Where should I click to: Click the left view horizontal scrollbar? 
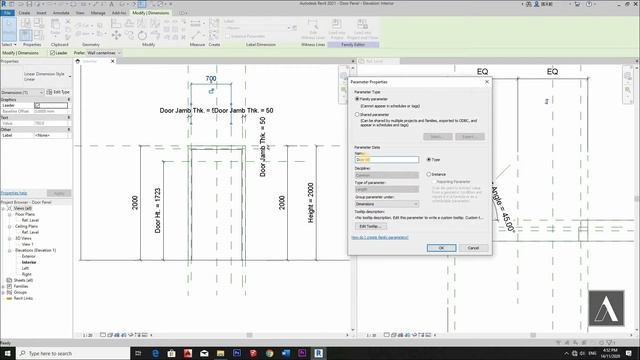coord(249,335)
